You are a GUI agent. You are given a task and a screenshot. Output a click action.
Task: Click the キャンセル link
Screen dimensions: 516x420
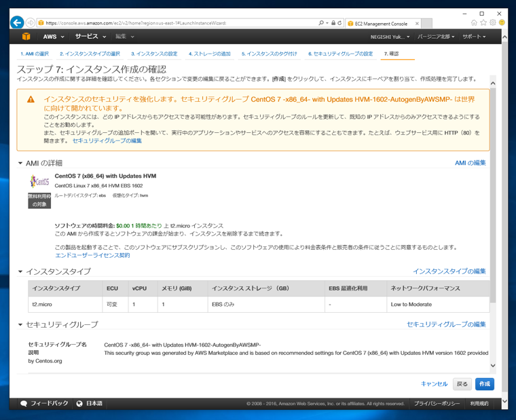coord(434,384)
